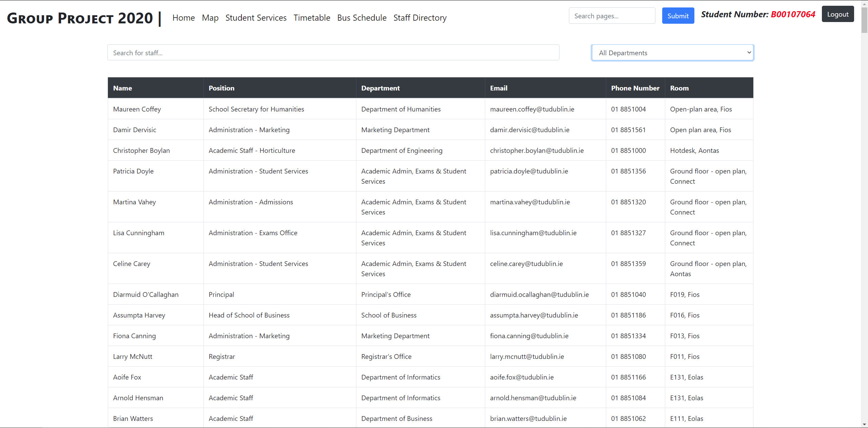Click email larry.mcnutt@tudublin.ie
Image resolution: width=868 pixels, height=428 pixels.
tap(527, 356)
